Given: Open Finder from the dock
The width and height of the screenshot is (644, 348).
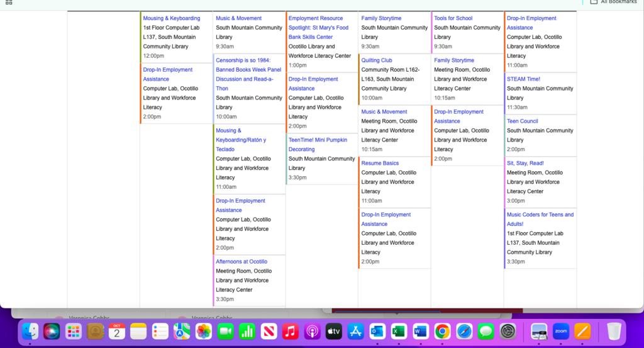Looking at the screenshot, I should (30, 331).
